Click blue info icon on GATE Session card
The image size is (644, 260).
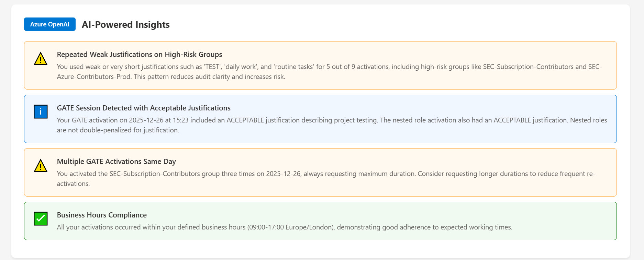click(x=41, y=112)
